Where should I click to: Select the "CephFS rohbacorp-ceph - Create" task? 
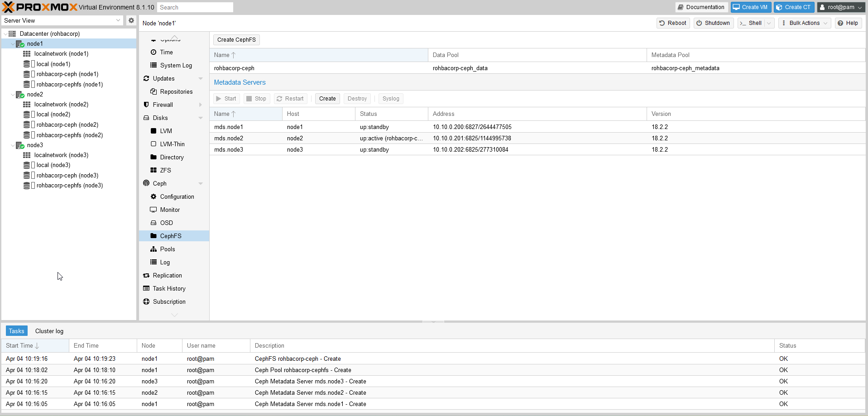pyautogui.click(x=433, y=359)
